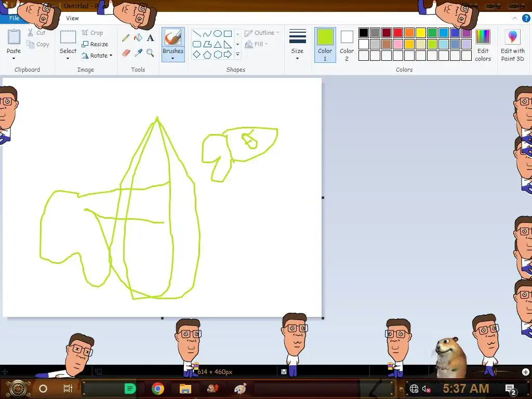
Task: Pick the yellow color swatch
Action: coord(421,33)
